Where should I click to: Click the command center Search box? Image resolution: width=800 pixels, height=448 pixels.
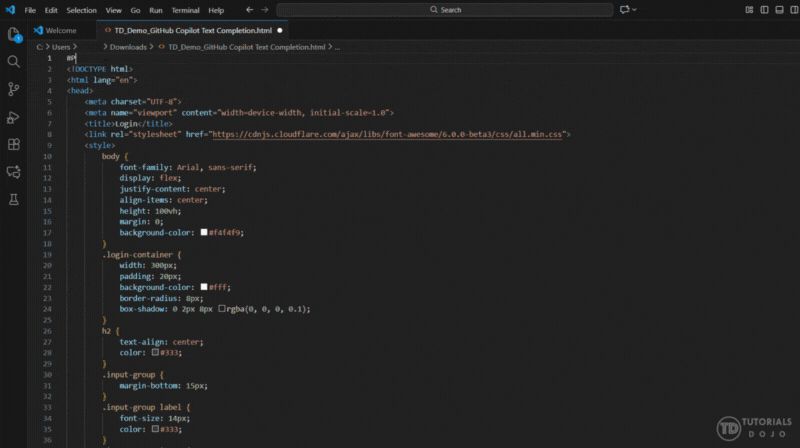tap(445, 10)
